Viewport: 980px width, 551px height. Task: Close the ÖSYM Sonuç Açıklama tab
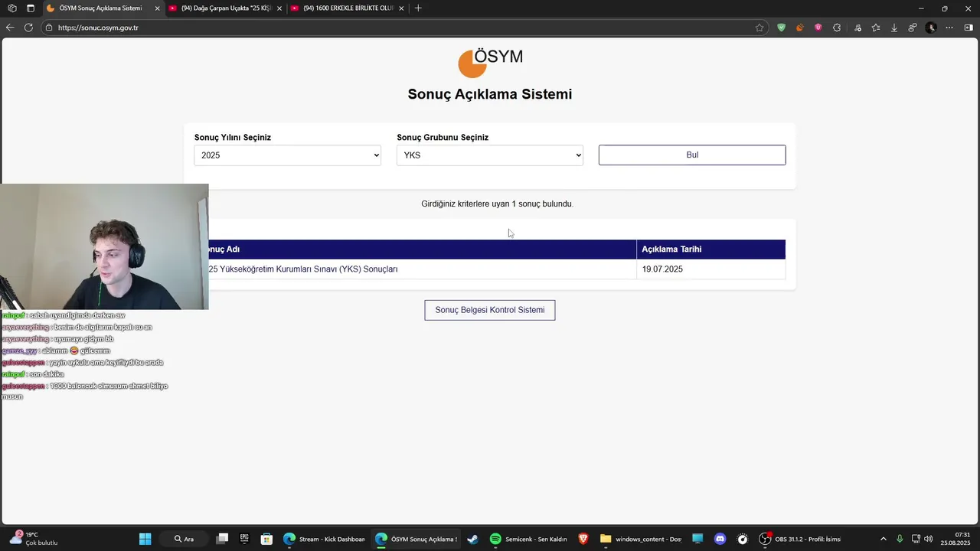pyautogui.click(x=157, y=8)
